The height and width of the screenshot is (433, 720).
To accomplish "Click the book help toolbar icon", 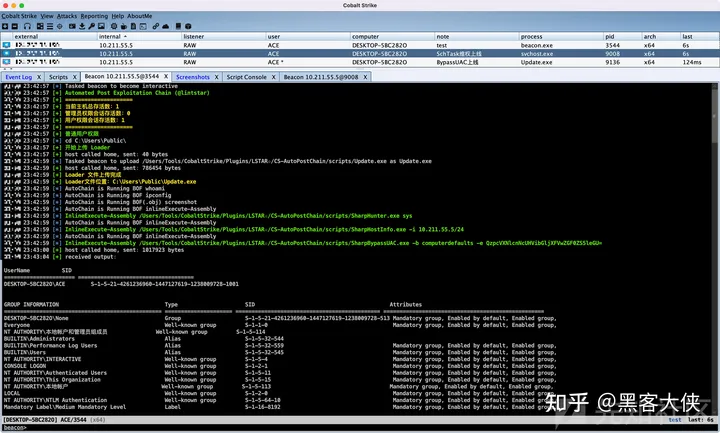I will point(178,26).
